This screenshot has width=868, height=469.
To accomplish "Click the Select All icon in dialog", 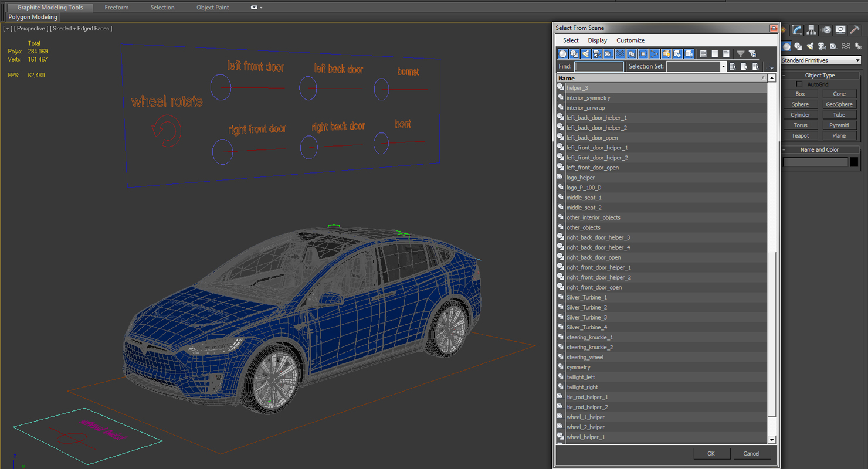I will [x=703, y=54].
